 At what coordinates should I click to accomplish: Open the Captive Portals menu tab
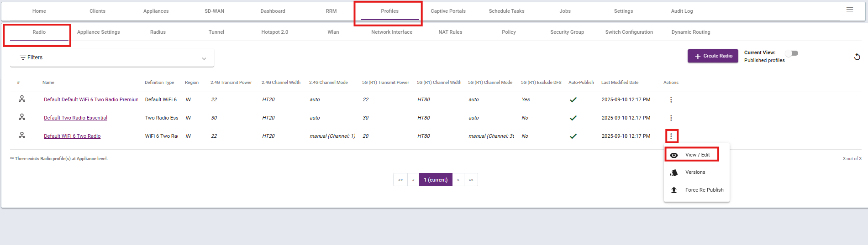tap(448, 11)
